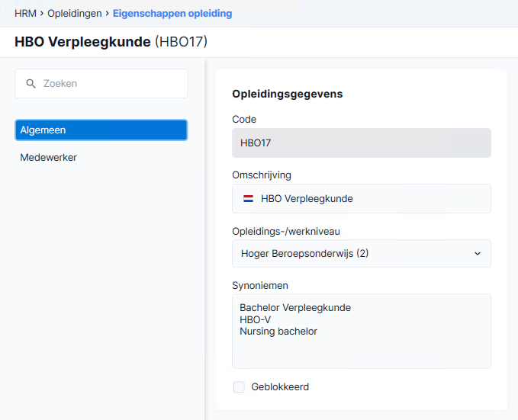Click the chevron arrow of Hoger Beroepsonderwijs
The height and width of the screenshot is (420, 518).
pyautogui.click(x=478, y=254)
